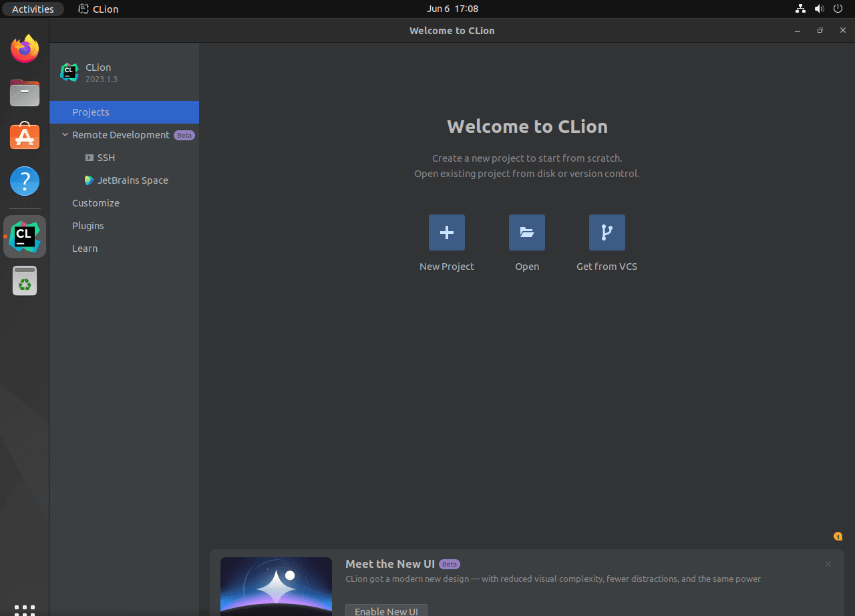Switch to the Customize tab
The height and width of the screenshot is (616, 855).
point(96,202)
